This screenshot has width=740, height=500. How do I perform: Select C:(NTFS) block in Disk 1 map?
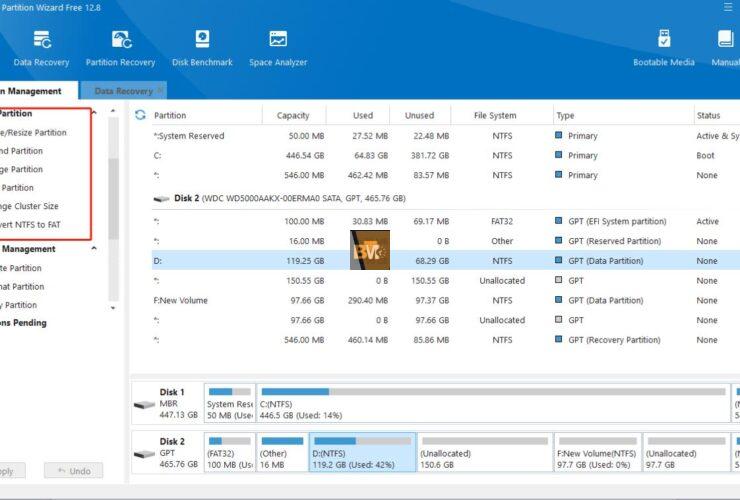(x=490, y=403)
